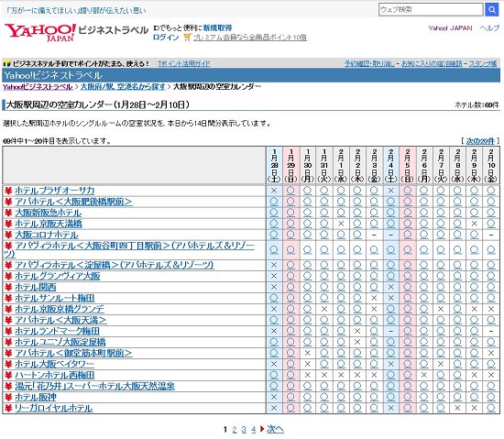The width and height of the screenshot is (504, 439).
Task: Click the yen icon beside ホテル大阪ベイタワー
Action: click(8, 364)
